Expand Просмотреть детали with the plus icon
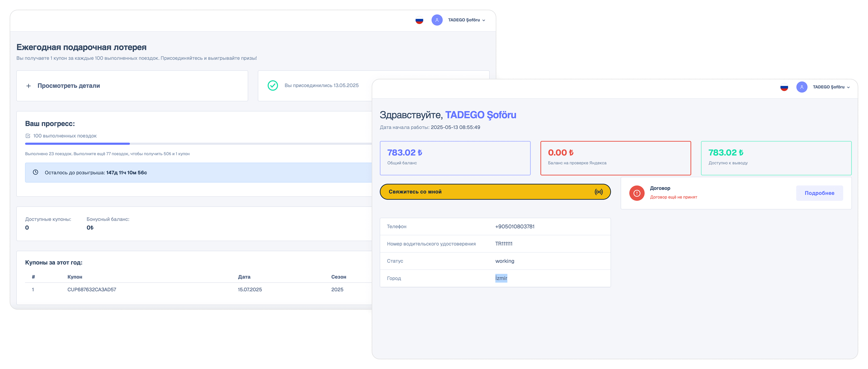 coord(29,86)
